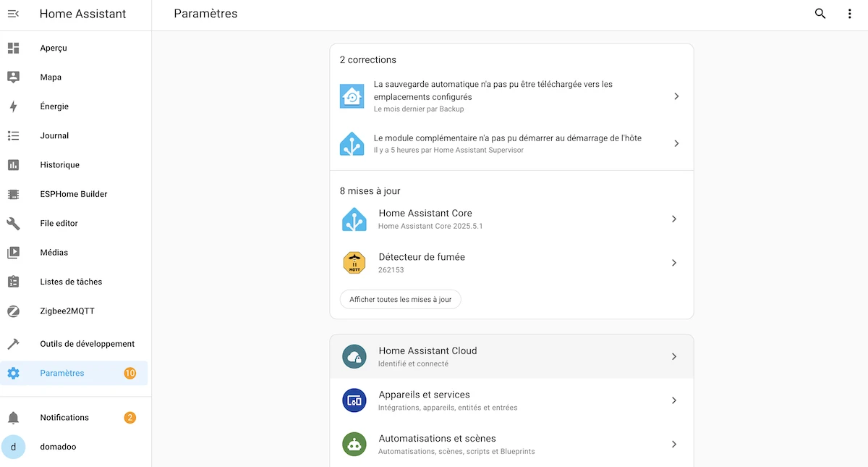This screenshot has height=467, width=868.
Task: Open Automatisations et scènes chevron
Action: (674, 445)
